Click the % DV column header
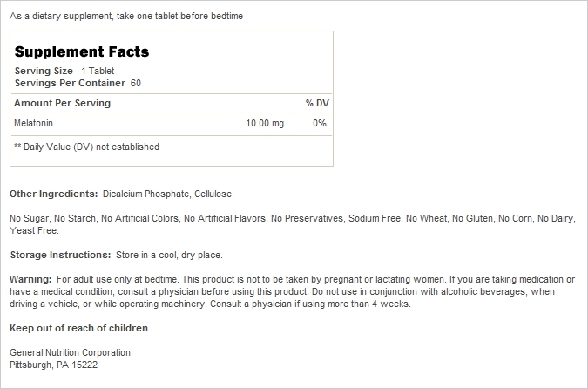The height and width of the screenshot is (389, 588). [317, 103]
